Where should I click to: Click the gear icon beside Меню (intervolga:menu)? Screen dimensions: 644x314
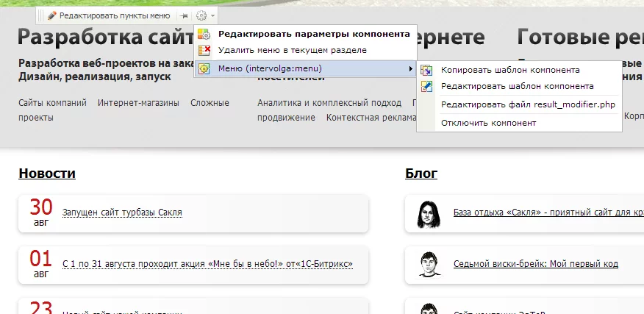[204, 68]
